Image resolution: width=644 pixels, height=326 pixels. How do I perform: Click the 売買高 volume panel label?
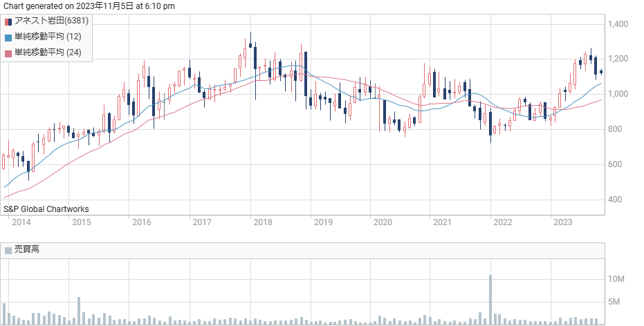tap(27, 249)
